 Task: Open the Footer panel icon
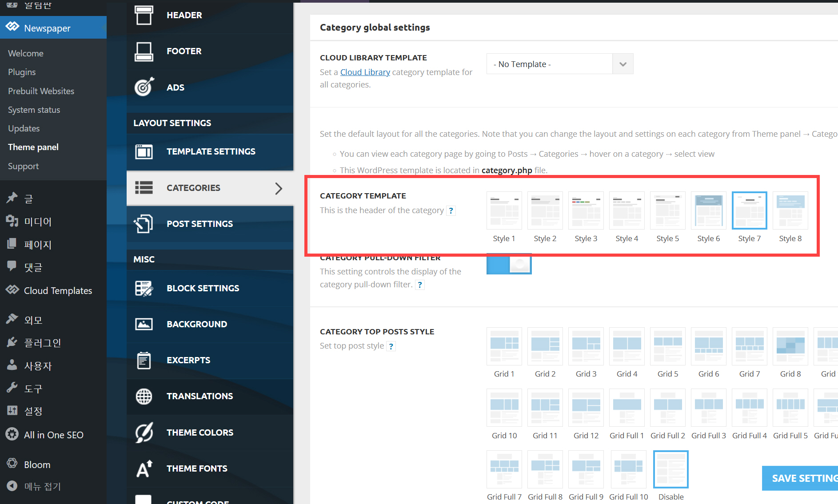tap(144, 52)
